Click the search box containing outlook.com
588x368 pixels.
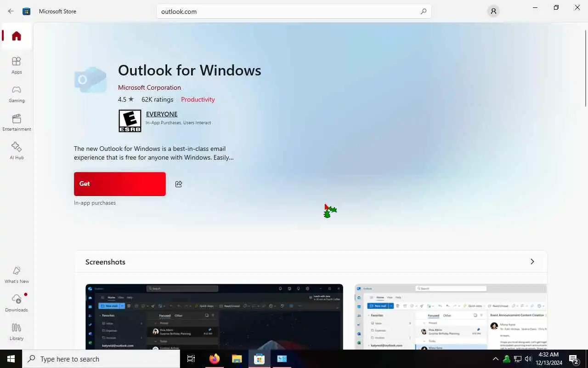click(x=294, y=11)
